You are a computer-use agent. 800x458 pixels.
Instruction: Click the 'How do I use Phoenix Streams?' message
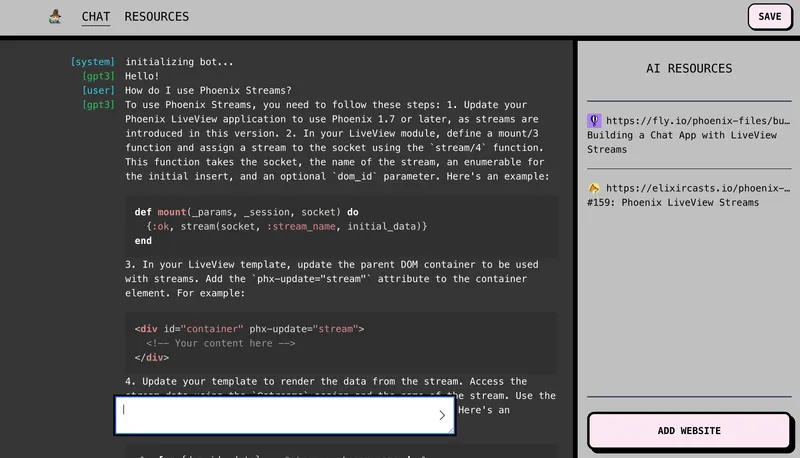coord(208,90)
